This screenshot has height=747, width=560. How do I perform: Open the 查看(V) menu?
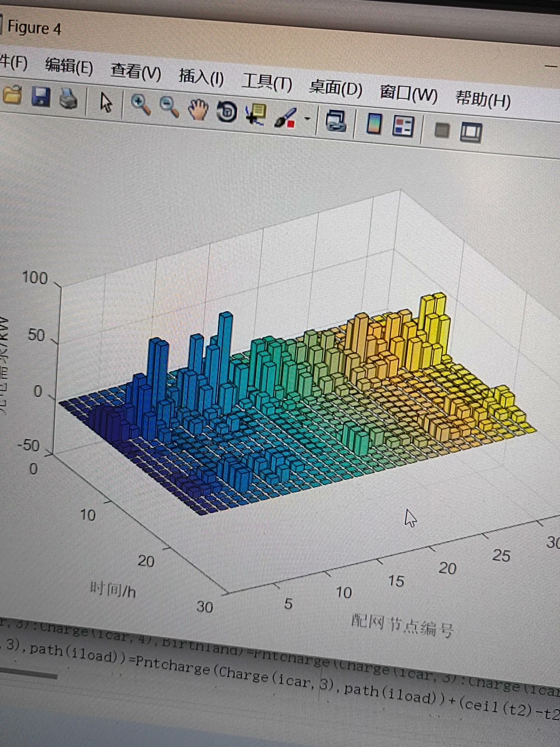click(136, 71)
